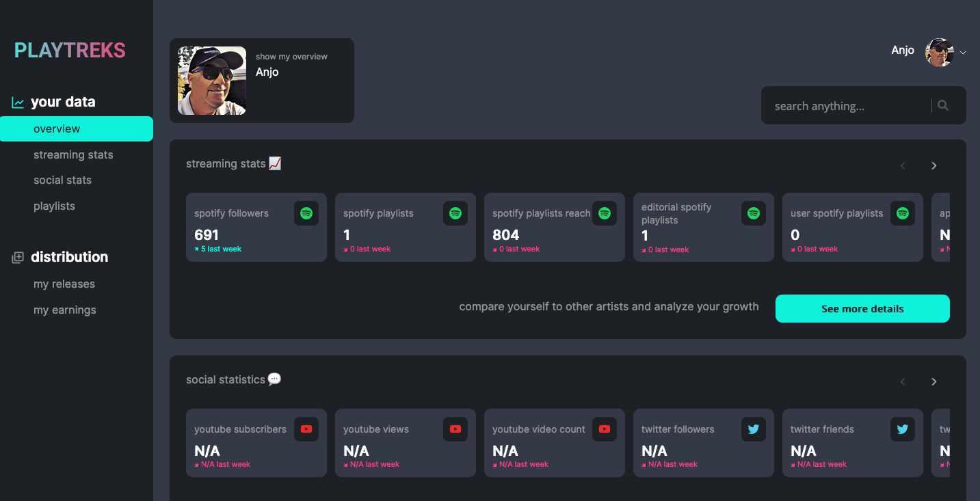Open my earnings link
This screenshot has width=980, height=501.
[x=65, y=310]
